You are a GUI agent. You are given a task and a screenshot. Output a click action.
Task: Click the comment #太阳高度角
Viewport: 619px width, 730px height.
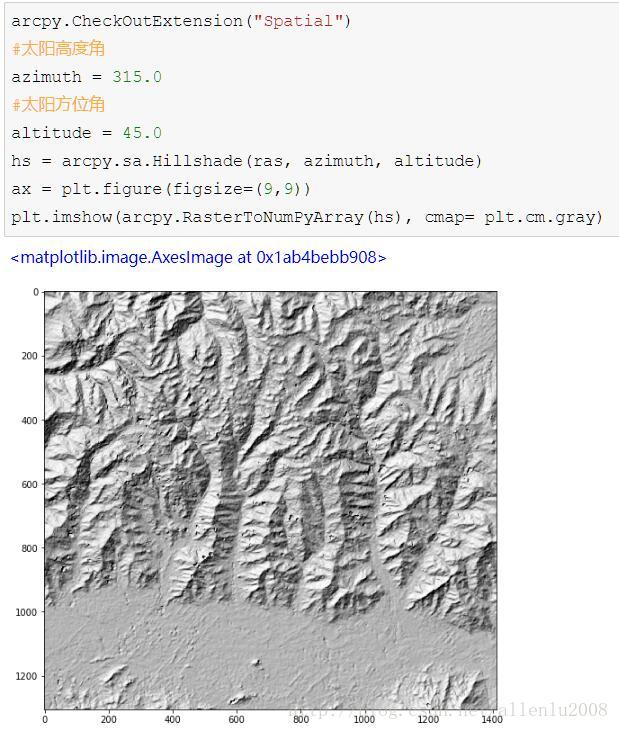click(x=58, y=48)
